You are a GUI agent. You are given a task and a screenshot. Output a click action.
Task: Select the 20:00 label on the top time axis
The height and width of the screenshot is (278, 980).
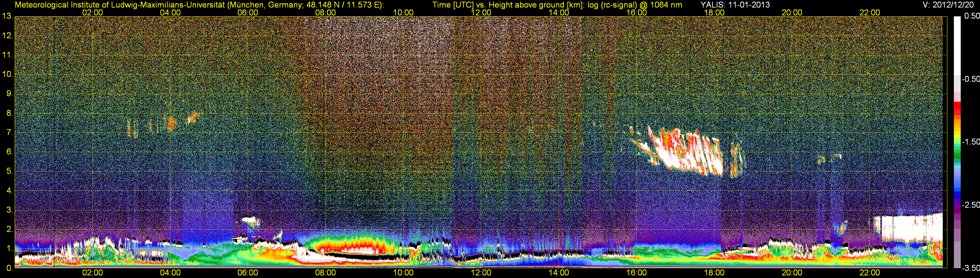[x=792, y=12]
